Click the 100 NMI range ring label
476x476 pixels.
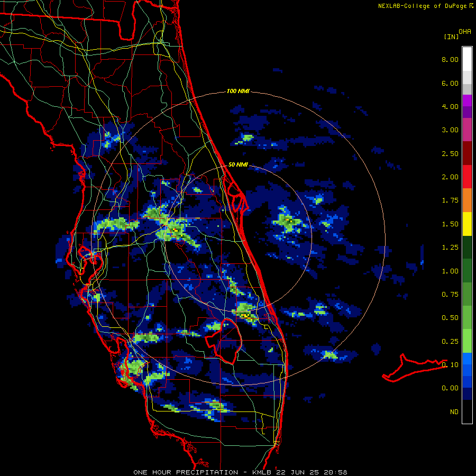[238, 91]
